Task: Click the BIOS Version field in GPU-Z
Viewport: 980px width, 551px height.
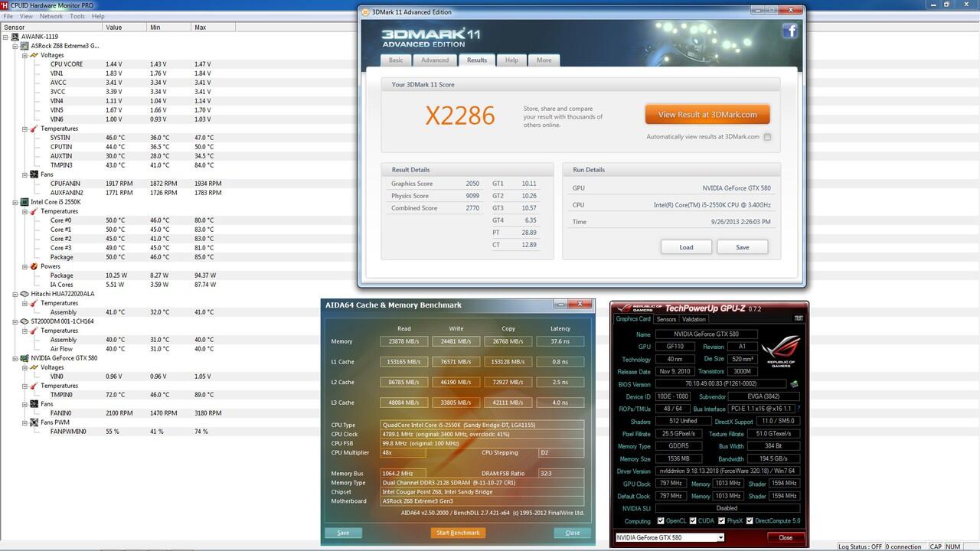Action: [x=720, y=384]
